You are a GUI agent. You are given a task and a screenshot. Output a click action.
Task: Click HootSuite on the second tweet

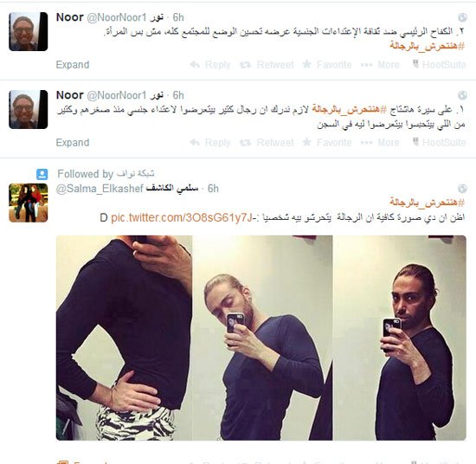[x=439, y=142]
